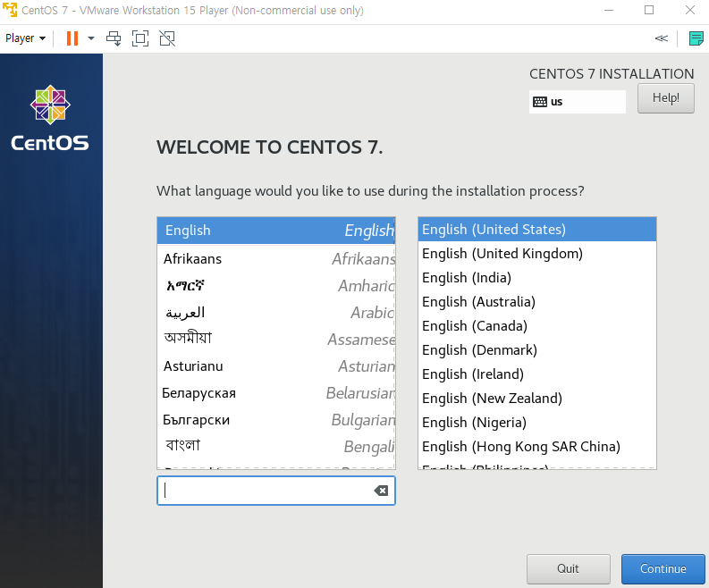Choose English (Denmark) locale
The image size is (709, 588).
pos(537,349)
